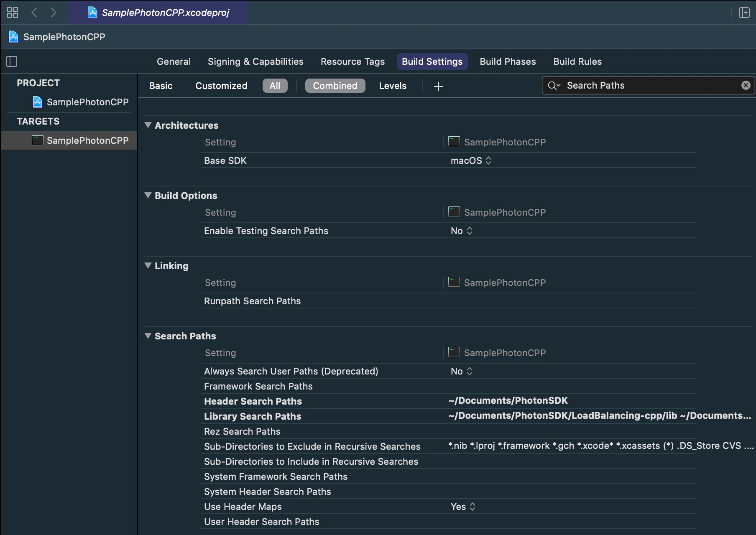Go back using the left chevron
756x535 pixels.
click(x=35, y=13)
